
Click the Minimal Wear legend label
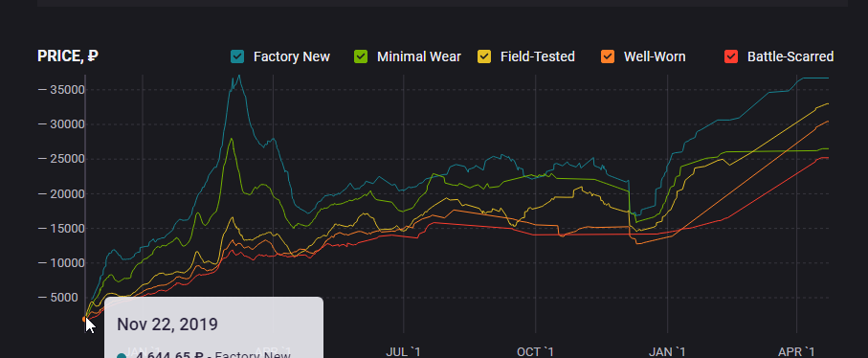click(x=418, y=56)
